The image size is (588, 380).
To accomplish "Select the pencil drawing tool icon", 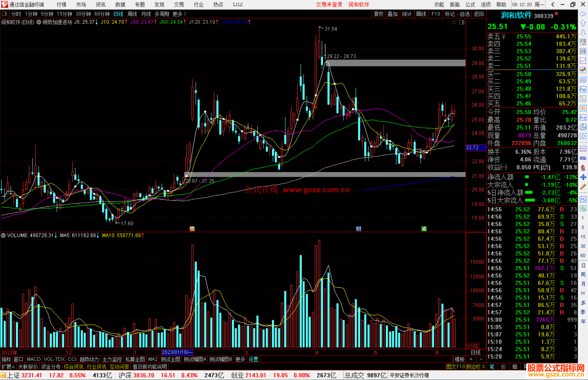I will coord(583,187).
